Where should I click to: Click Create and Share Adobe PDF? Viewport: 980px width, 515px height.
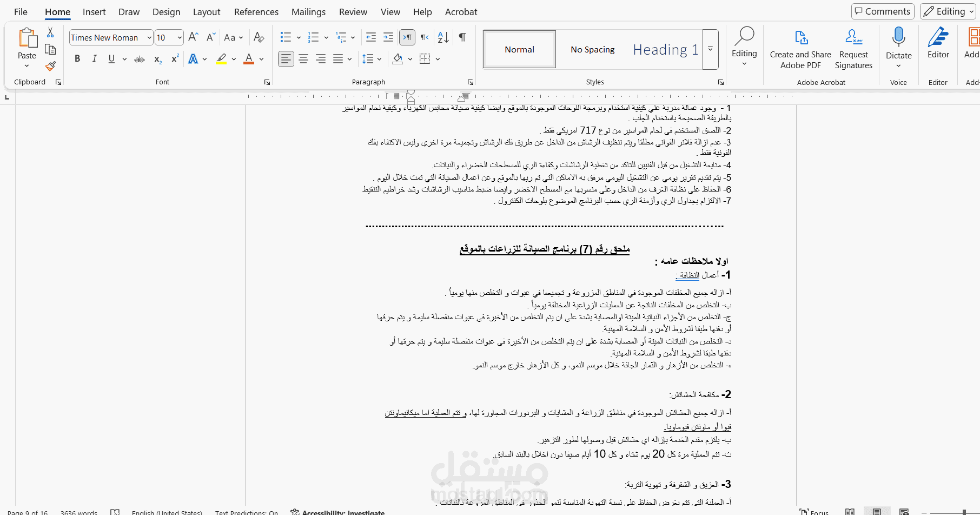(x=800, y=49)
